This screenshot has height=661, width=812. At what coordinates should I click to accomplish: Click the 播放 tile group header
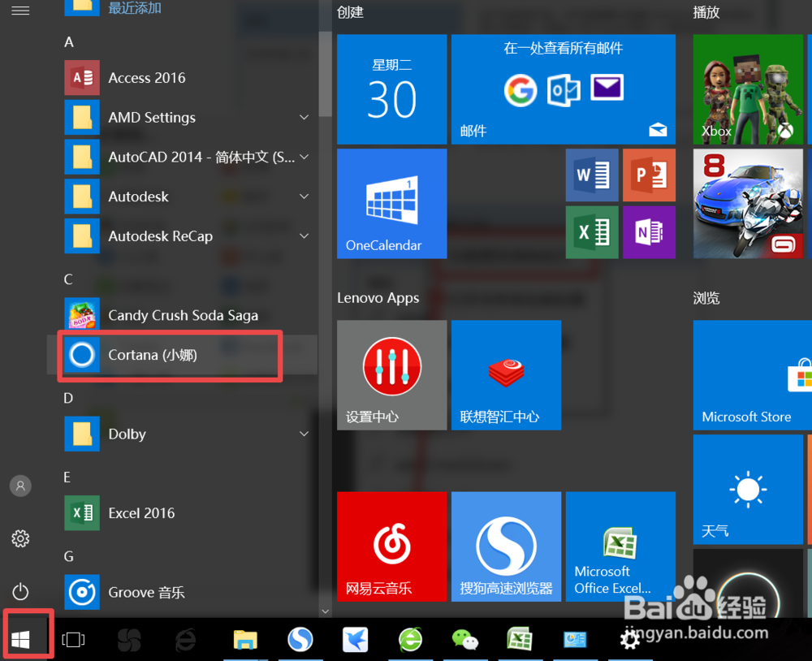pyautogui.click(x=706, y=12)
